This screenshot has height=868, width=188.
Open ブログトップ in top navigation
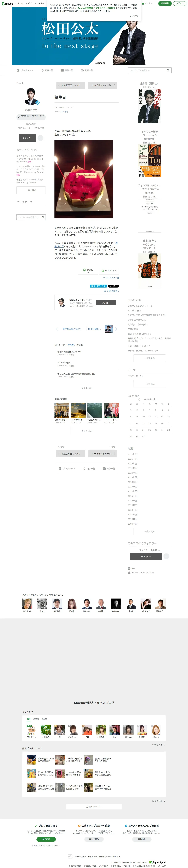click(x=25, y=70)
